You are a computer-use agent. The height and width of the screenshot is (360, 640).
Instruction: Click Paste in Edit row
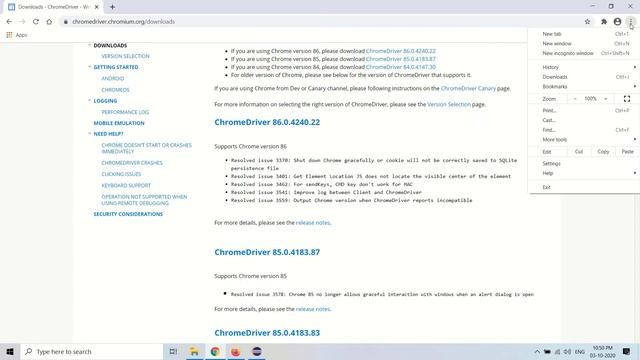627,151
